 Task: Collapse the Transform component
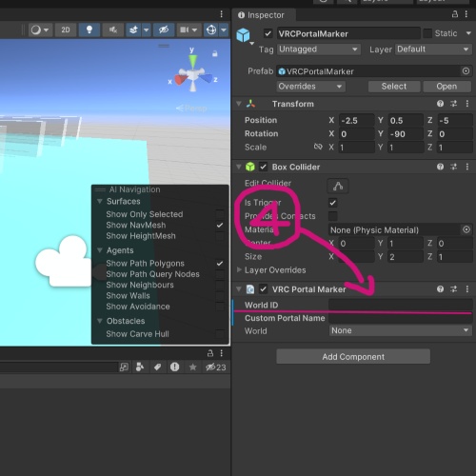239,104
